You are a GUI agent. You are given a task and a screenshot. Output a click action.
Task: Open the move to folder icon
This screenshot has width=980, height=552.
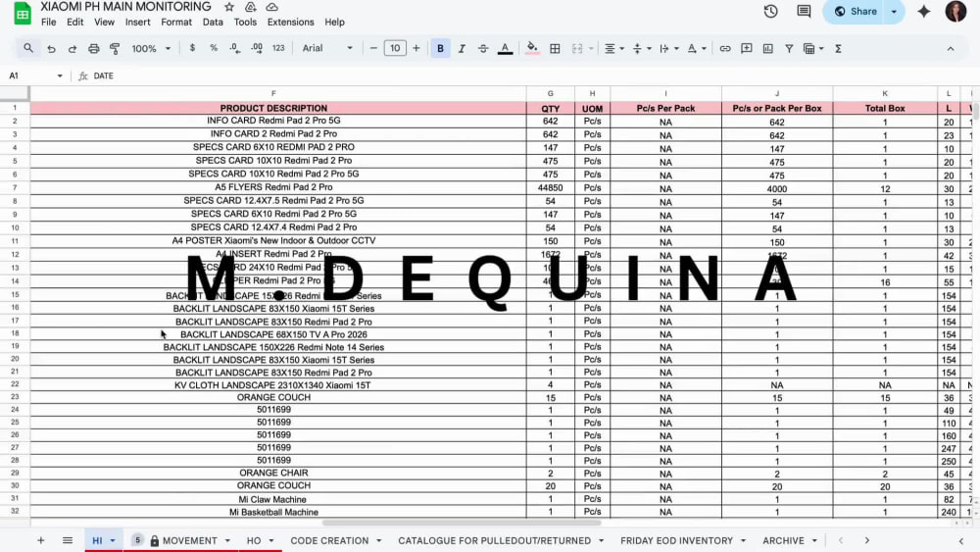250,7
